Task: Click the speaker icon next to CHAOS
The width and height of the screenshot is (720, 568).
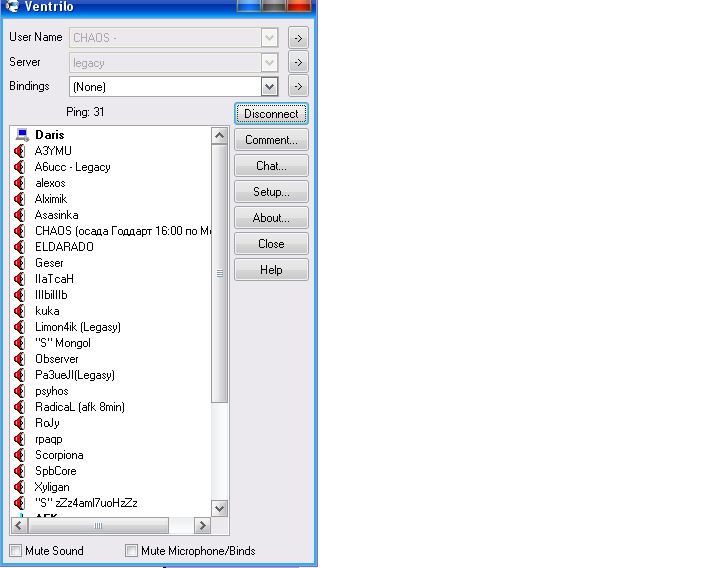Action: tap(19, 231)
